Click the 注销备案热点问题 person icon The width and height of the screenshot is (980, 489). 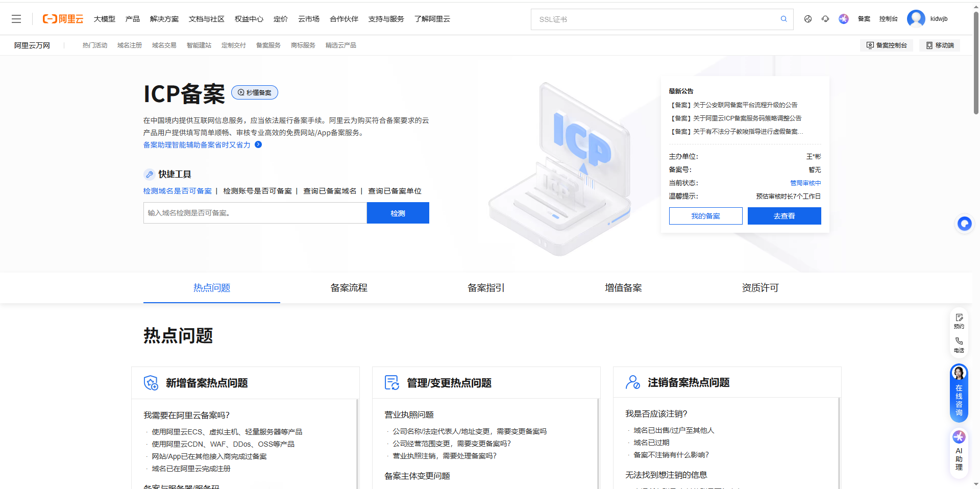pos(633,382)
